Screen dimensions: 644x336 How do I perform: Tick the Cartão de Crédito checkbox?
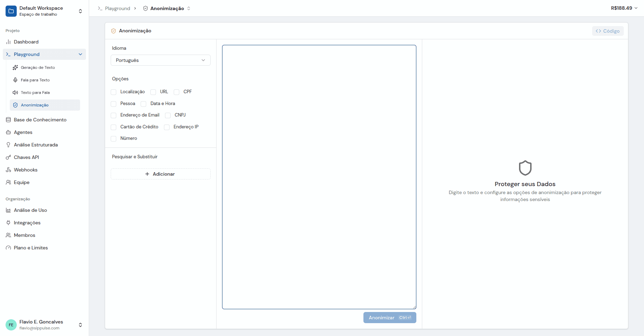pos(113,127)
